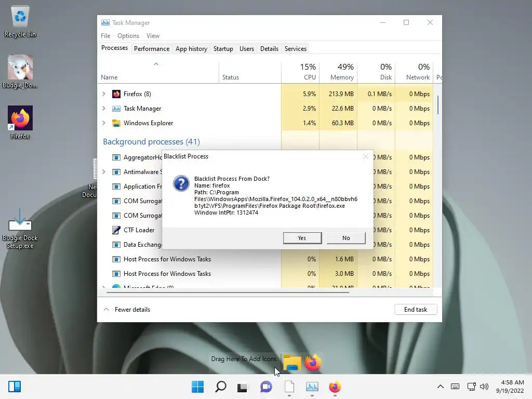Select the Windows Explorer process icon
The width and height of the screenshot is (532, 399).
coord(116,123)
